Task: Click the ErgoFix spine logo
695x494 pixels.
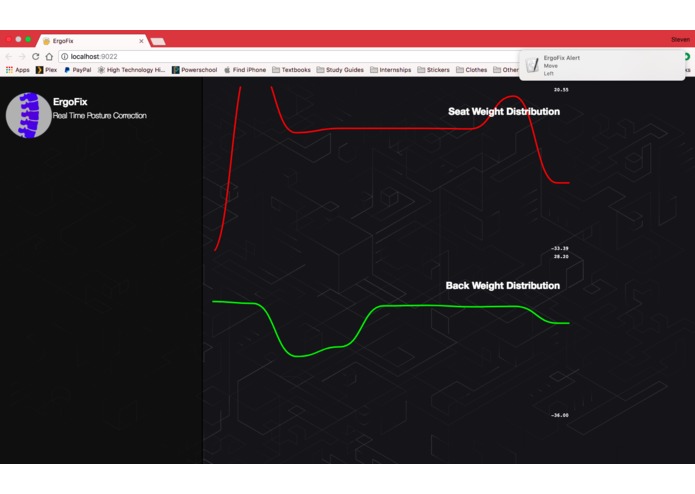Action: [28, 115]
